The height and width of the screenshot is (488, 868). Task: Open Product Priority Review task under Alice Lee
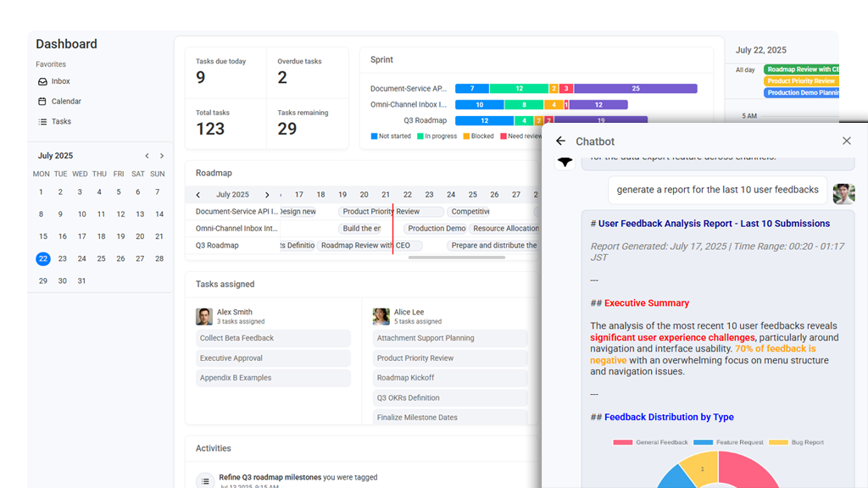pyautogui.click(x=450, y=358)
